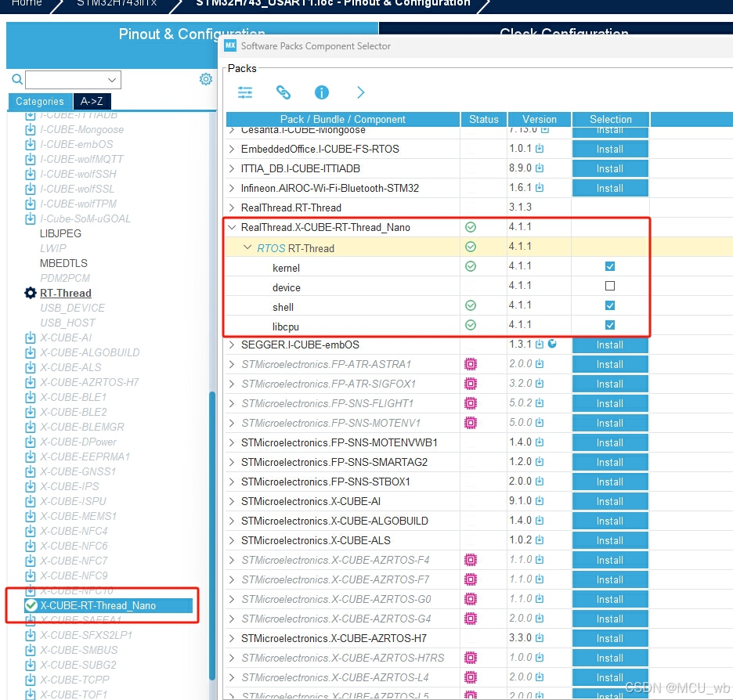Click download icon next to I-CUBE-embOS
Screen dimensions: 733x700
click(31, 144)
